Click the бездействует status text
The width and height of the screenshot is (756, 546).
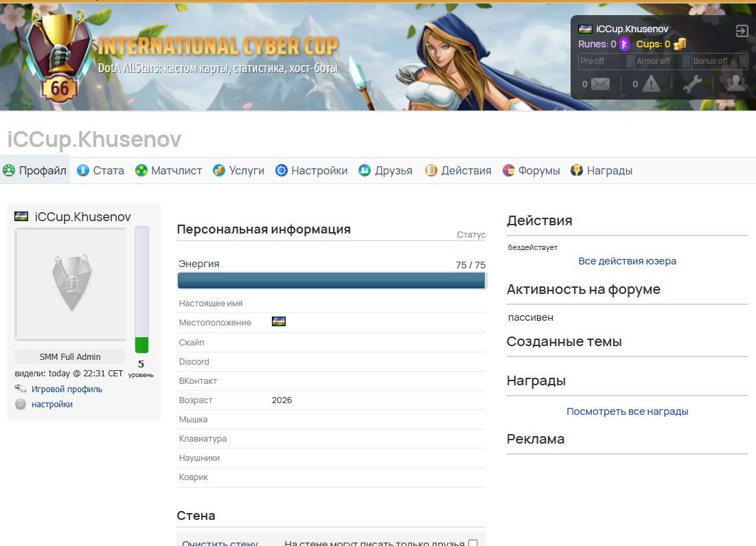tap(533, 247)
